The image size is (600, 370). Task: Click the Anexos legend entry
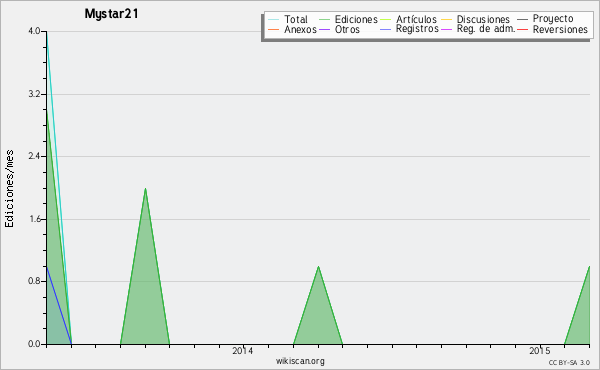tap(292, 29)
